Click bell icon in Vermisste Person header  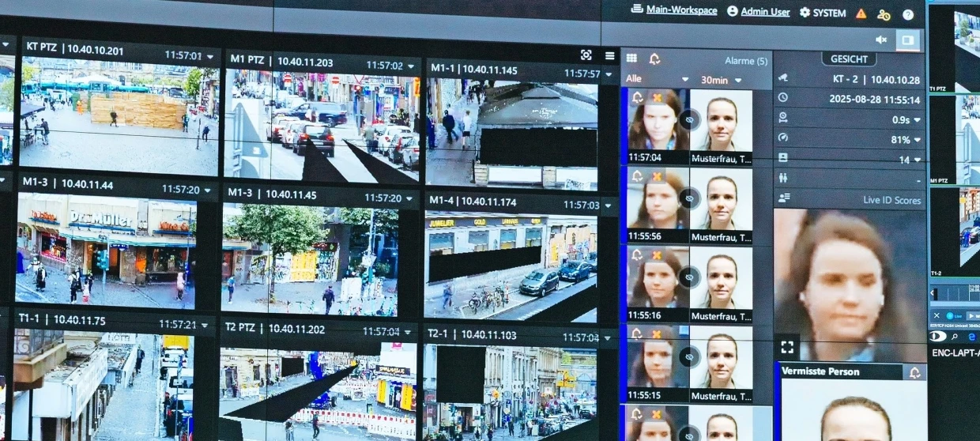pos(914,372)
